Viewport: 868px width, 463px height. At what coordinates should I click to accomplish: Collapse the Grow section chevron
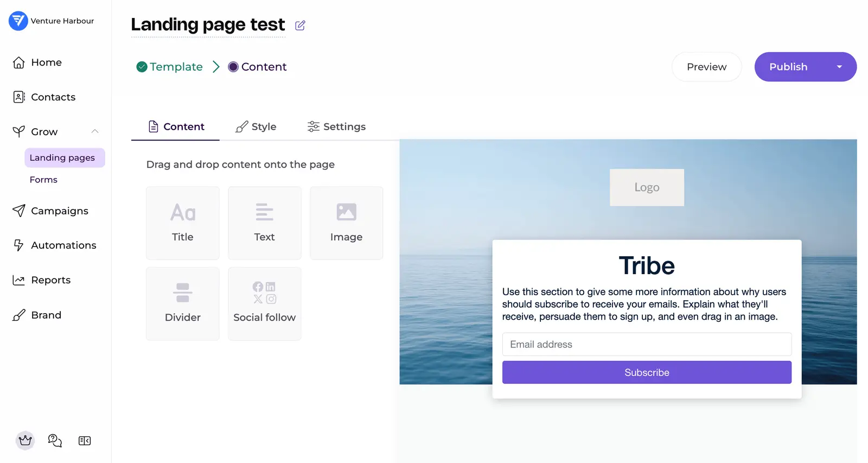[x=95, y=131]
